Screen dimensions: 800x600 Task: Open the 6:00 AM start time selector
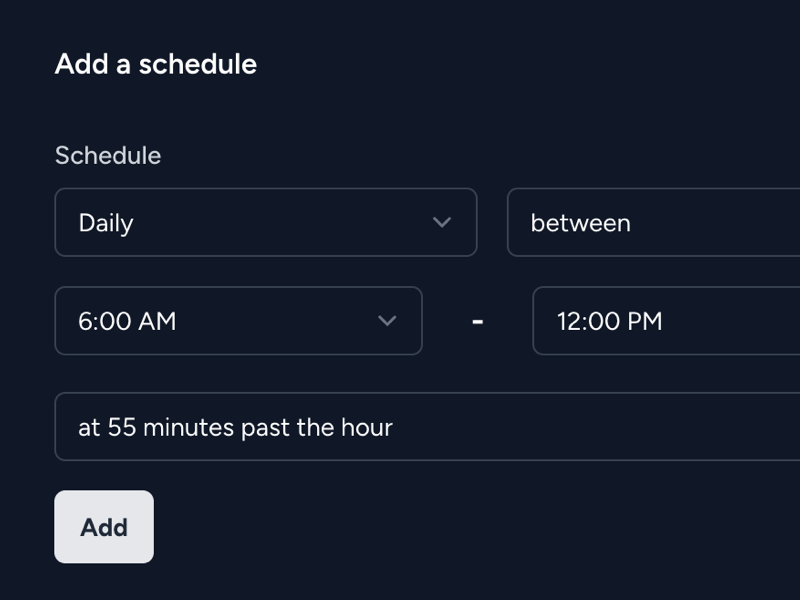click(x=238, y=321)
